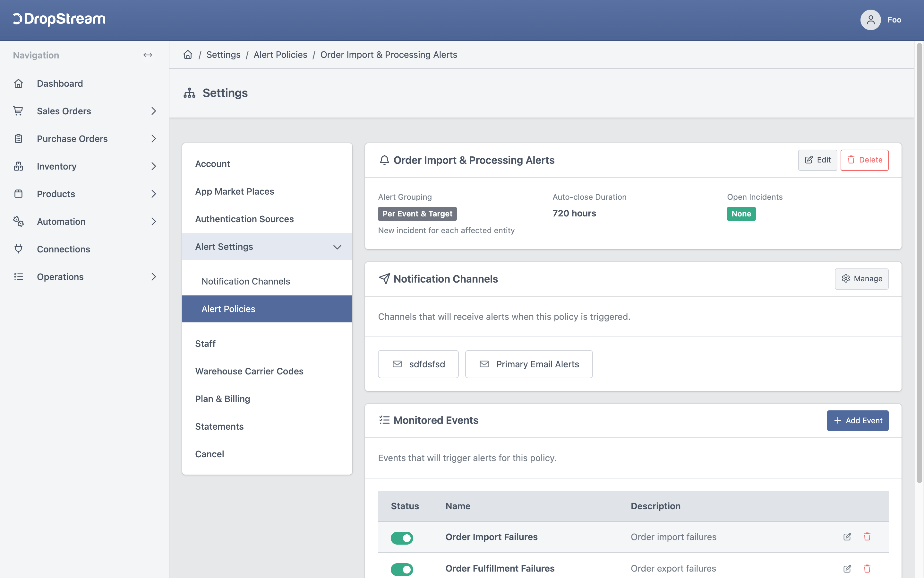Click the Delete policy button
The image size is (924, 578).
pos(864,160)
